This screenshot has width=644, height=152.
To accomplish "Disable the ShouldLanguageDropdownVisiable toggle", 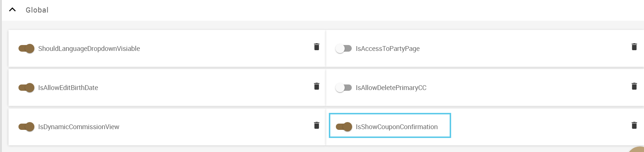I will pyautogui.click(x=26, y=49).
